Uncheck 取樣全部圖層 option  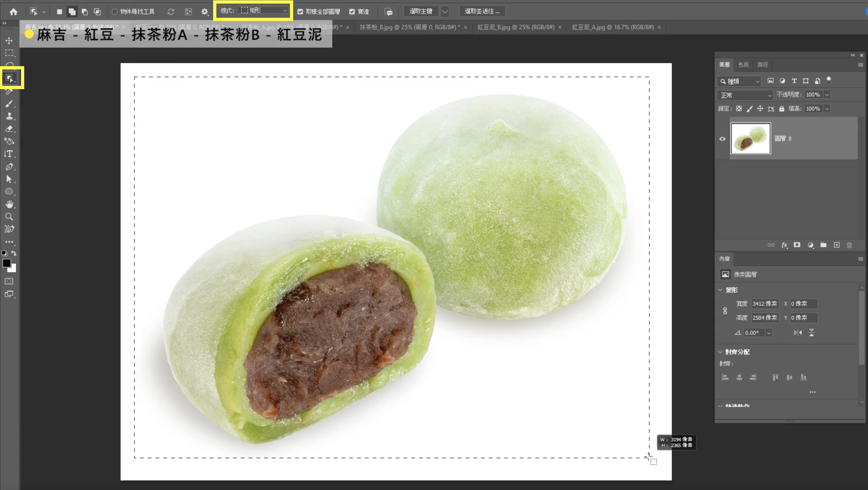tap(300, 12)
